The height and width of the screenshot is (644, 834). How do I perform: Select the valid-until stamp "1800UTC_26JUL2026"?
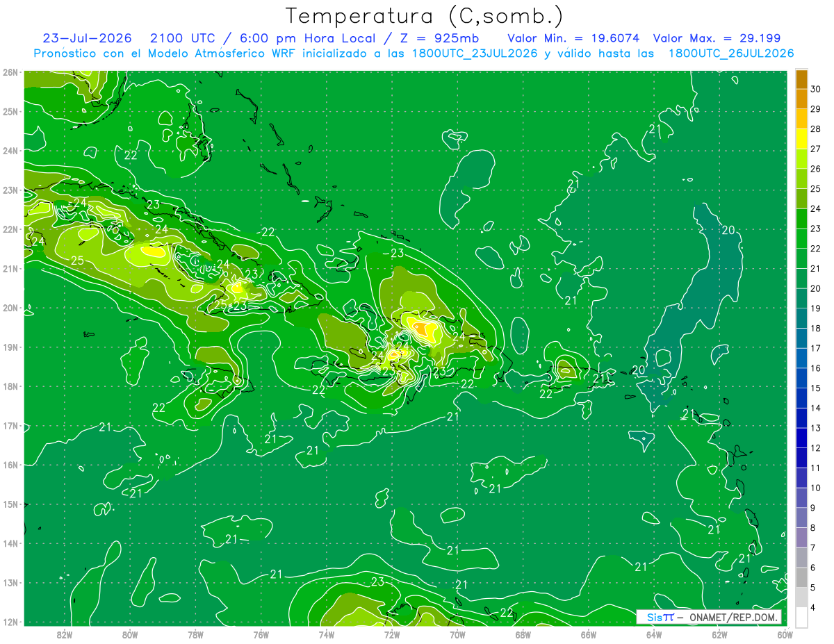[731, 53]
